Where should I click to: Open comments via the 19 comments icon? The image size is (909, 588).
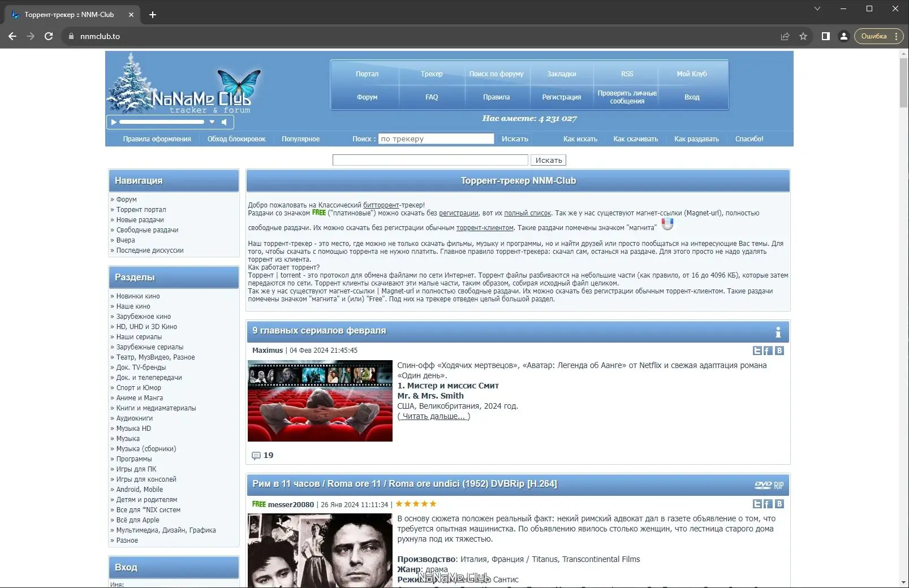[256, 455]
